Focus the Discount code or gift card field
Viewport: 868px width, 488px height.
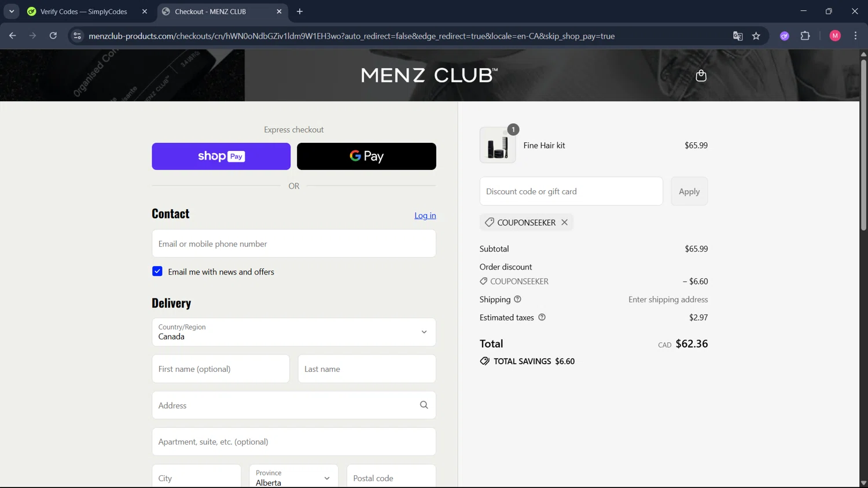click(x=571, y=191)
